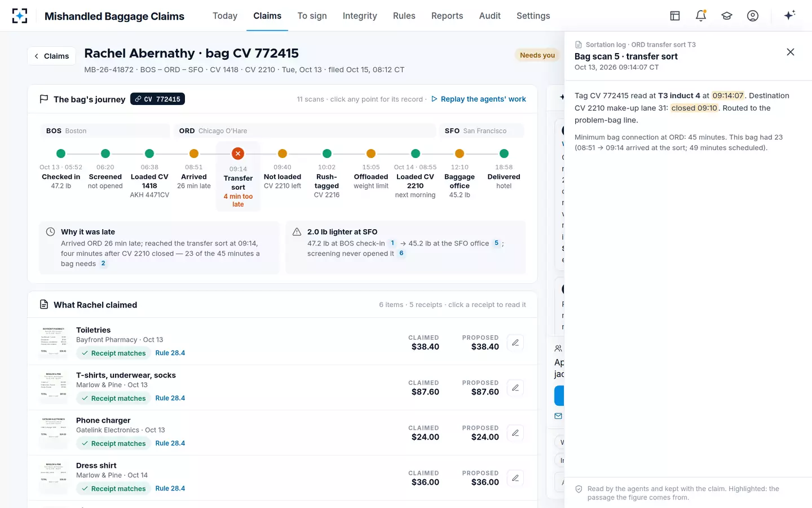812x508 pixels.
Task: Select the 06:38 Loaded CV 1418 scan point
Action: (x=149, y=173)
